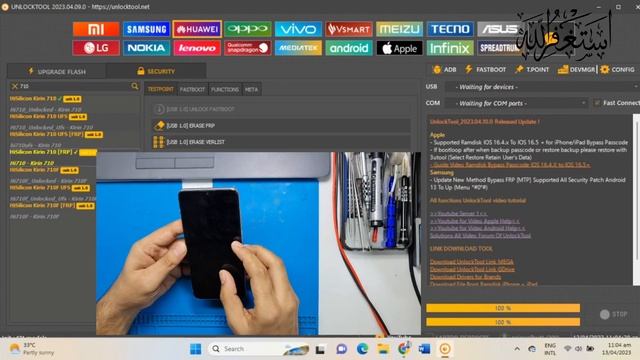This screenshot has width=640, height=360.
Task: Open Microsoft Word from the taskbar
Action: [x=424, y=349]
